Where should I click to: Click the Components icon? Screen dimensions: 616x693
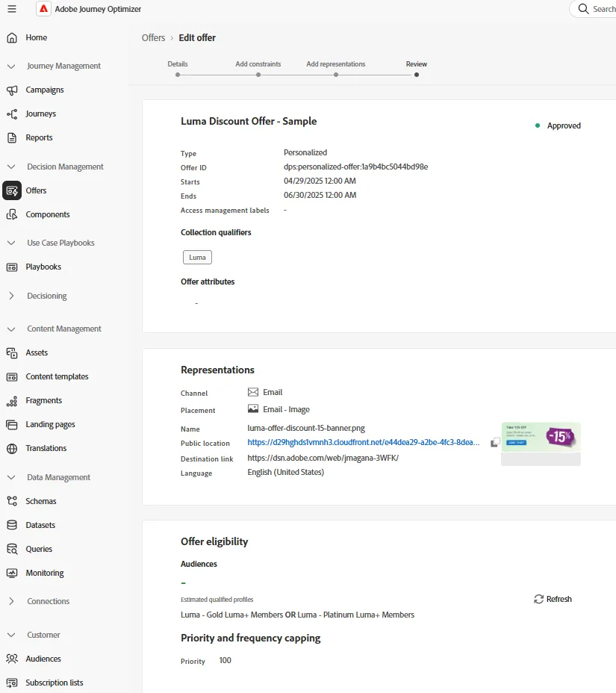12,215
